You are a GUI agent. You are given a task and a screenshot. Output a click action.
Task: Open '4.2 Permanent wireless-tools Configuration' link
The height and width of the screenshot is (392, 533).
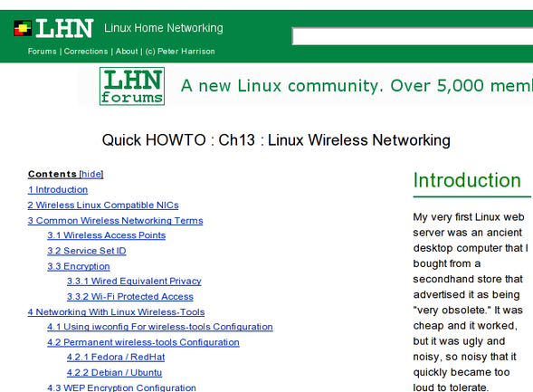[143, 342]
